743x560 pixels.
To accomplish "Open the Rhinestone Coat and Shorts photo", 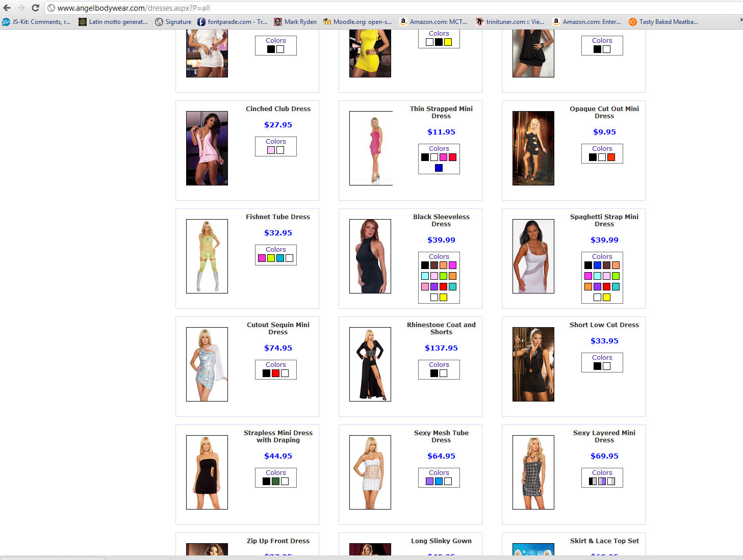I will [x=370, y=364].
